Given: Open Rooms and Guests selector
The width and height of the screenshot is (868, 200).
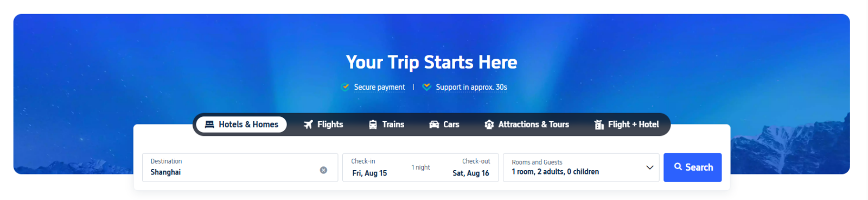Looking at the screenshot, I should tap(581, 167).
